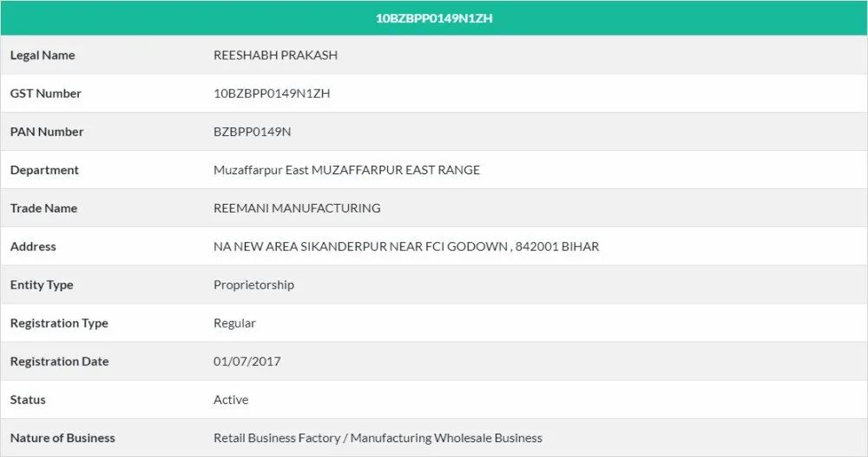The height and width of the screenshot is (457, 868).
Task: Click the registration date 01/07/2017
Action: click(x=247, y=362)
